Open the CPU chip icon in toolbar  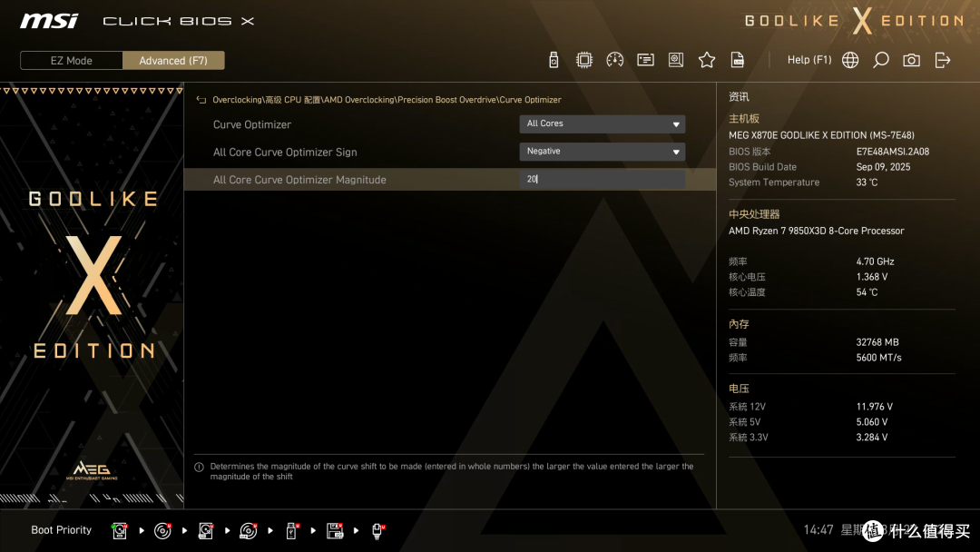point(583,60)
